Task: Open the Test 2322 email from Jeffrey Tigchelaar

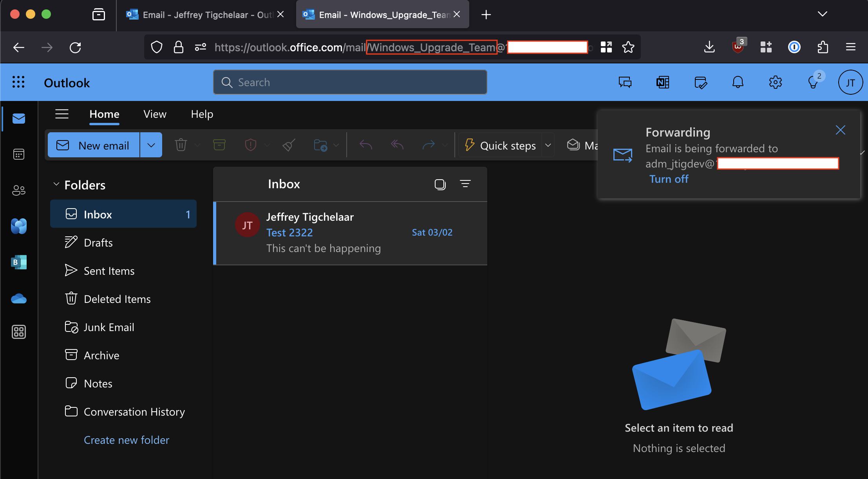Action: click(x=350, y=233)
